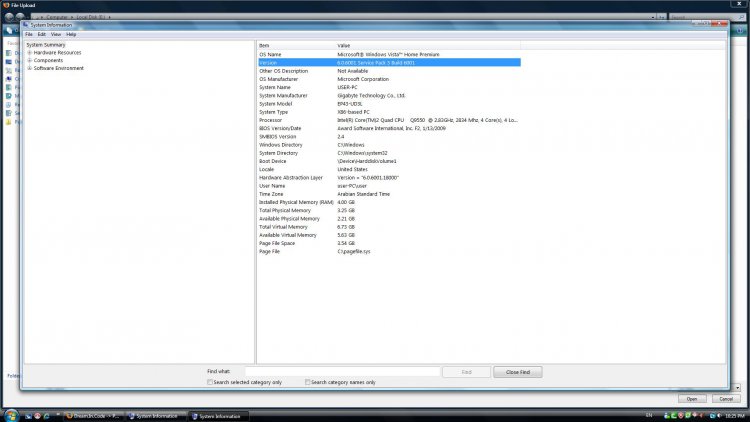Select the highlighted Version row

(389, 63)
